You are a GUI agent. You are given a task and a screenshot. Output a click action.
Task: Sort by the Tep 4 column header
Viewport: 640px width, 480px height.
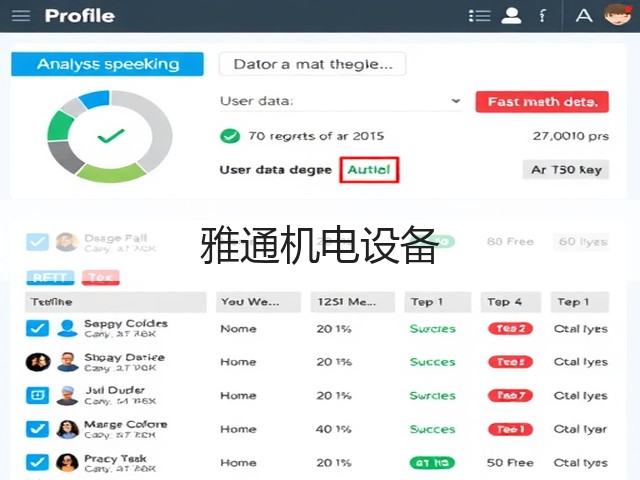coord(511,302)
